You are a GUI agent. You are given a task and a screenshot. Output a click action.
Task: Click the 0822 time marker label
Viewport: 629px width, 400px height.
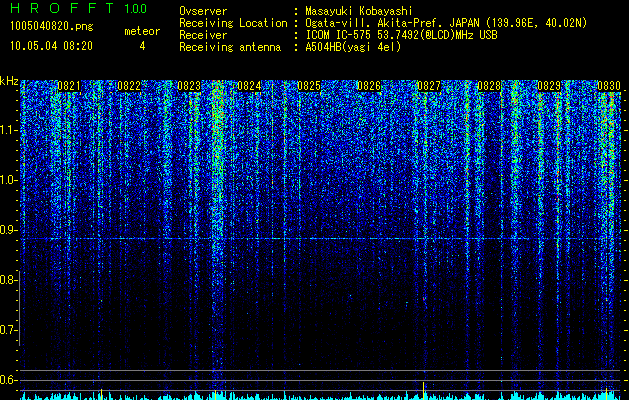click(129, 86)
